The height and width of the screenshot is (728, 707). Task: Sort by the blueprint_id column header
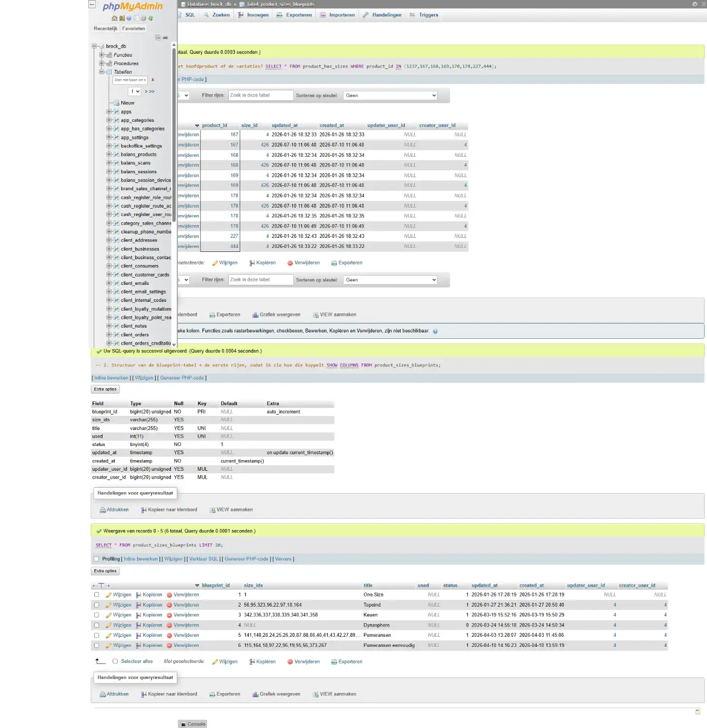pyautogui.click(x=216, y=586)
